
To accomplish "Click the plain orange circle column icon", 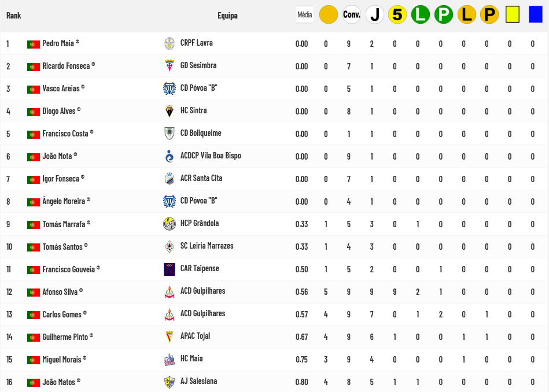I will 328,14.
